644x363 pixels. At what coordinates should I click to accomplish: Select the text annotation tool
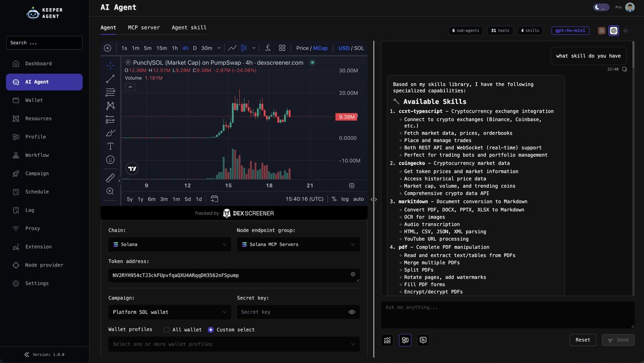tap(110, 146)
